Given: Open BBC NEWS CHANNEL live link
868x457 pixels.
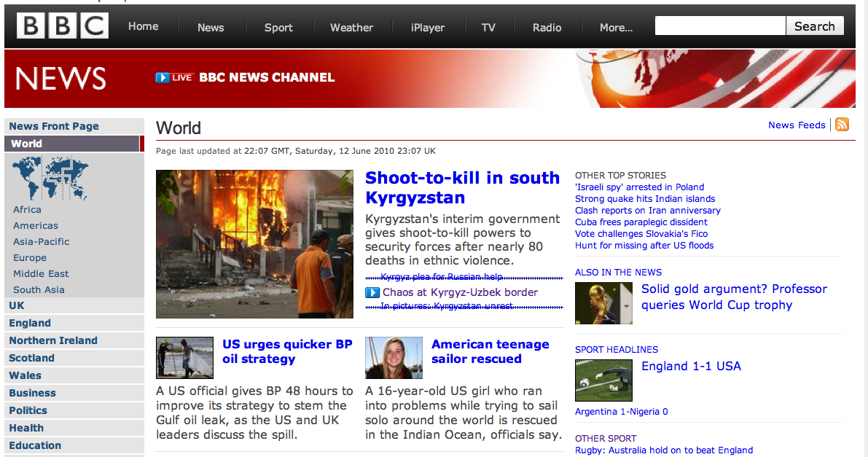Looking at the screenshot, I should click(267, 77).
